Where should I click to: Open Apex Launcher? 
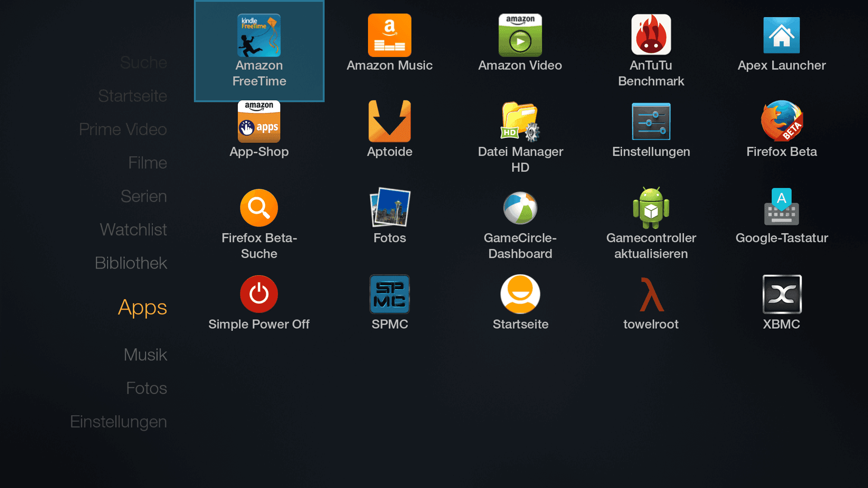(x=781, y=36)
